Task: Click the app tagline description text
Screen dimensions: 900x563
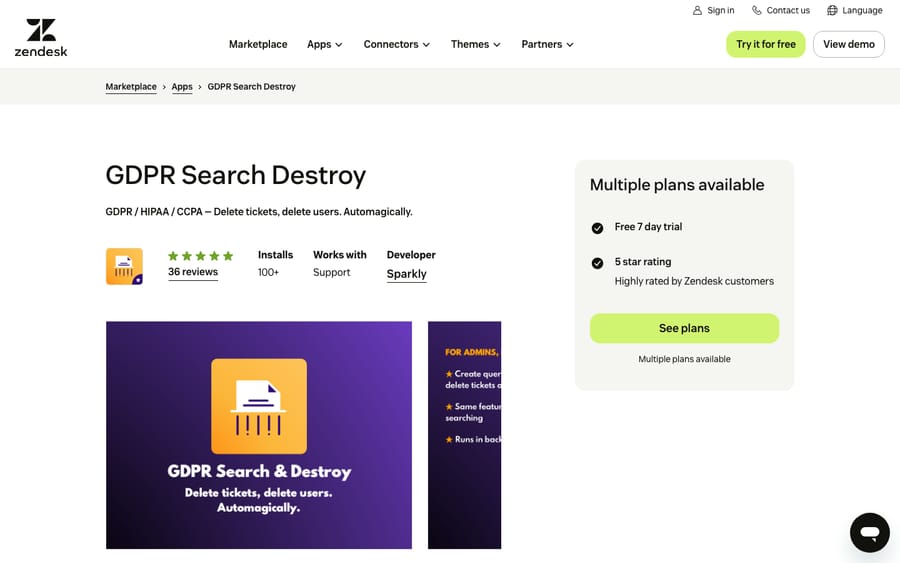Action: pyautogui.click(x=259, y=212)
